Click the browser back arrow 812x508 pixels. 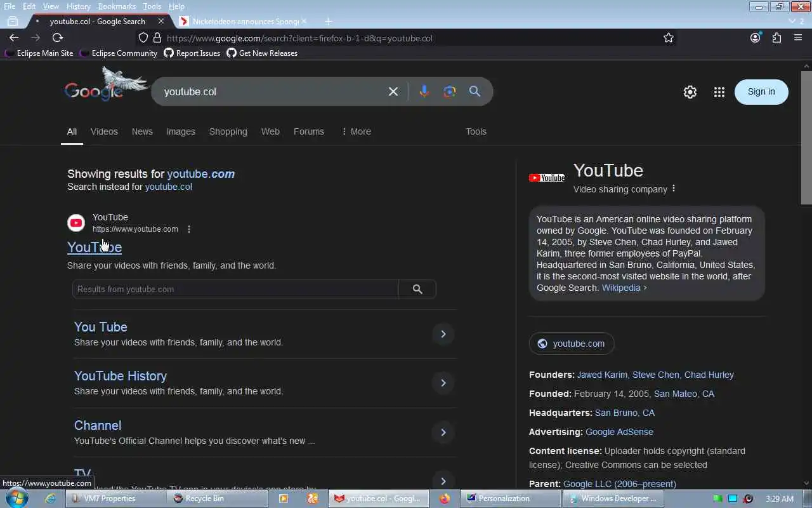pos(14,38)
